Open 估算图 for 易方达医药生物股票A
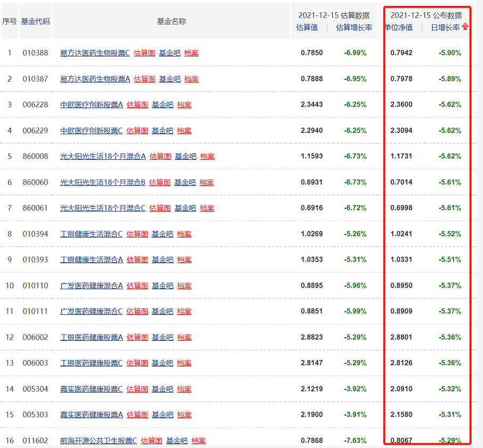This screenshot has width=483, height=448. pyautogui.click(x=144, y=79)
